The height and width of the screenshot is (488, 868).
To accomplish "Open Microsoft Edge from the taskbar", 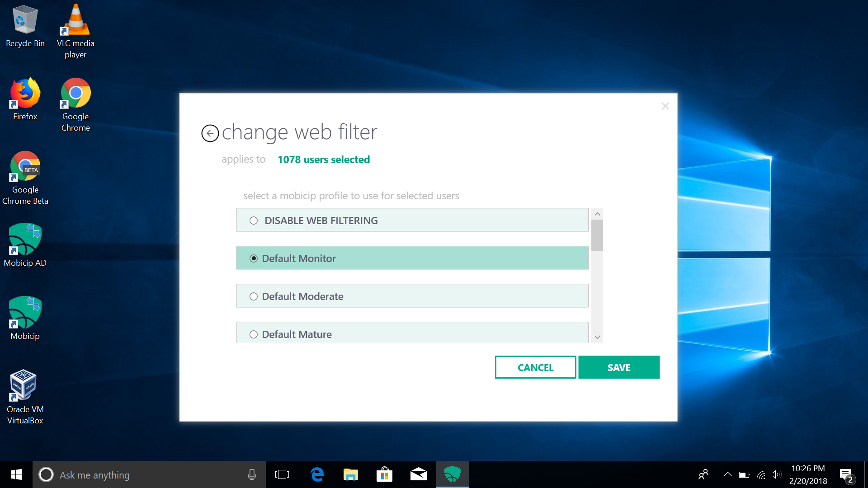I will pyautogui.click(x=317, y=474).
